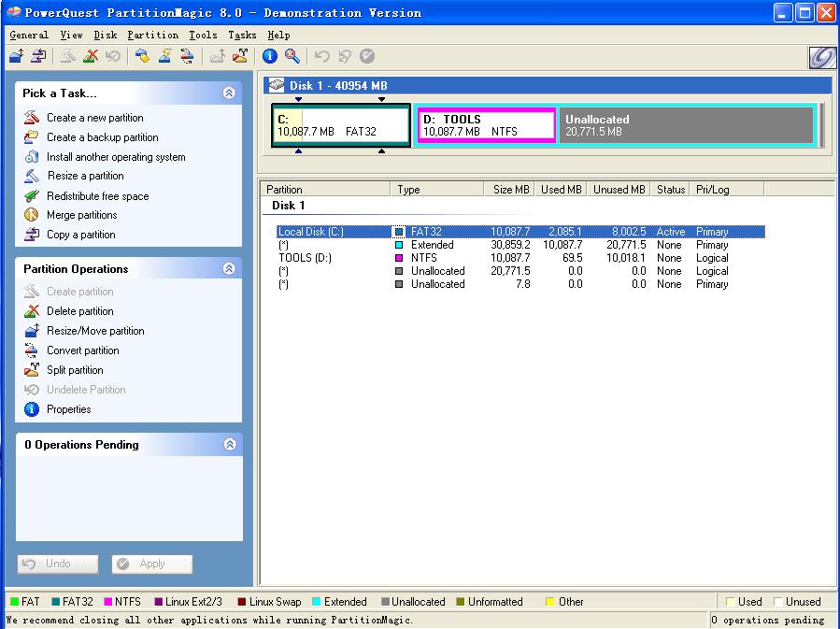Click the Create a new partition link
The width and height of the screenshot is (840, 629).
pos(94,118)
